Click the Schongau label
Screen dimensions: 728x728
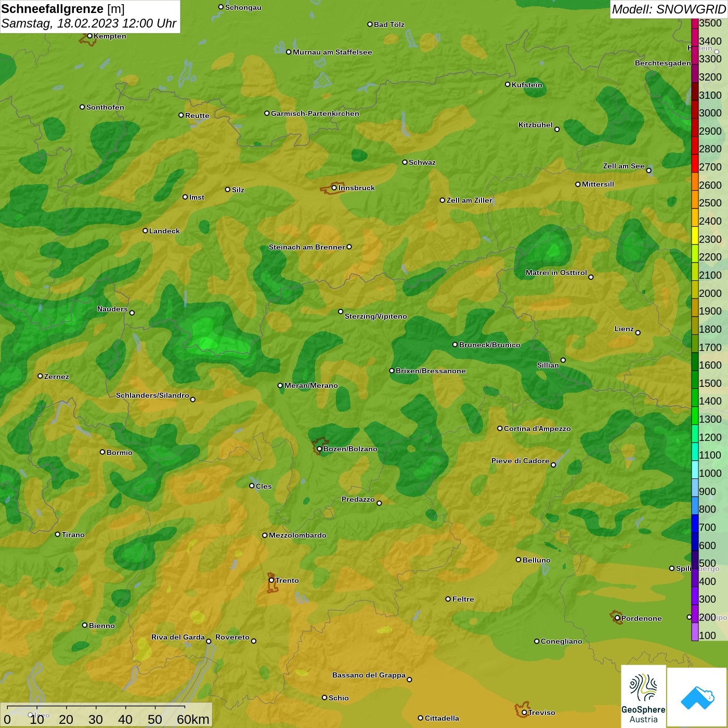point(243,7)
